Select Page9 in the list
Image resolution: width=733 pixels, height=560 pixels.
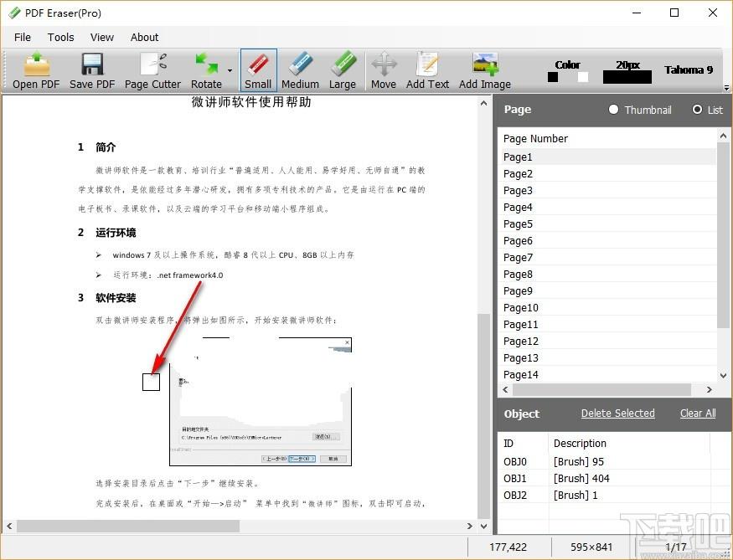pos(607,291)
